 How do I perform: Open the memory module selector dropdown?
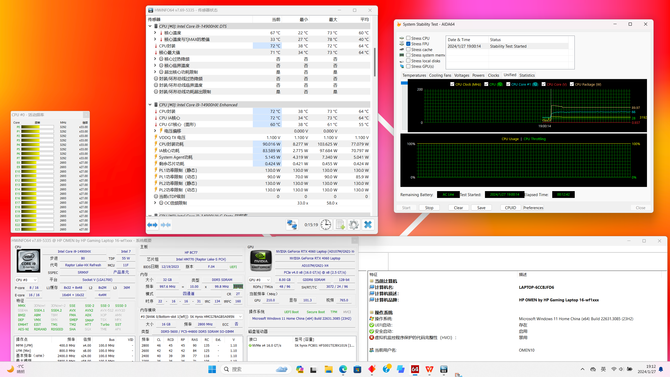click(191, 317)
